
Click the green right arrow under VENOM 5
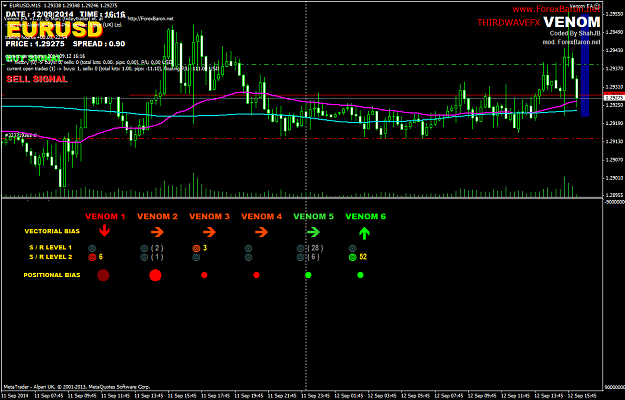point(313,231)
